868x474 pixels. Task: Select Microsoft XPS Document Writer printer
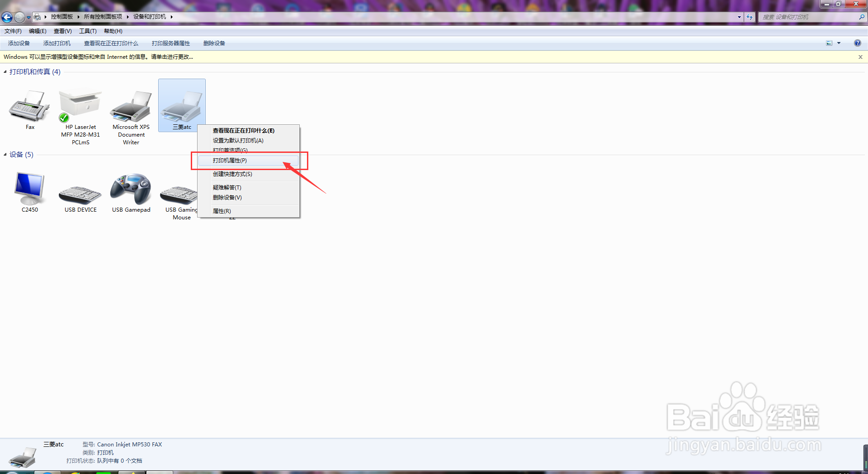[131, 106]
